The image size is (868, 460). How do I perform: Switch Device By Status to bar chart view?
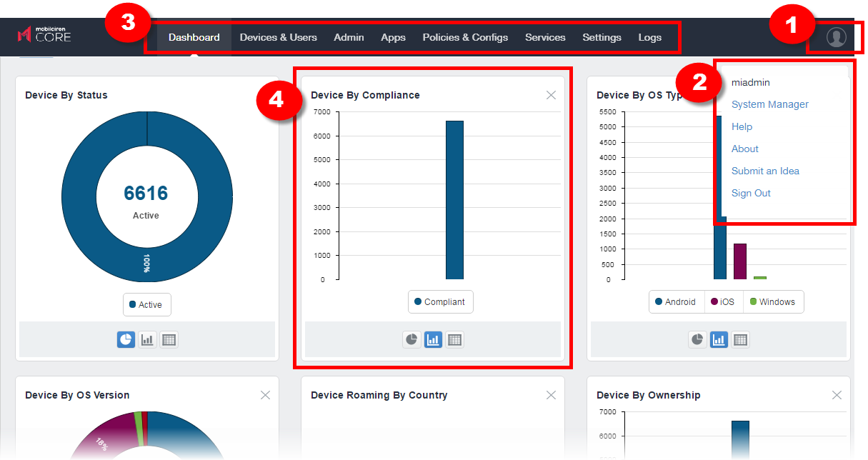[147, 340]
